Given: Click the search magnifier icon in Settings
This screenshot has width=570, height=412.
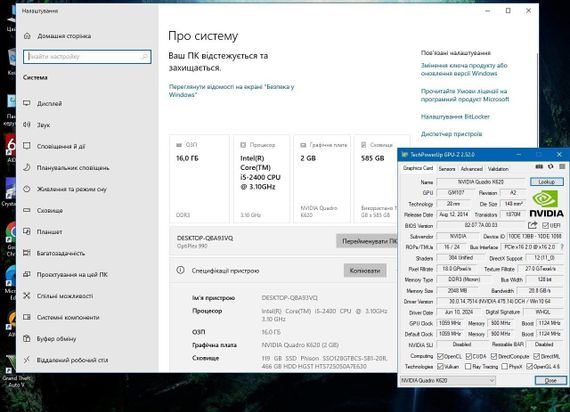Looking at the screenshot, I should tap(144, 56).
